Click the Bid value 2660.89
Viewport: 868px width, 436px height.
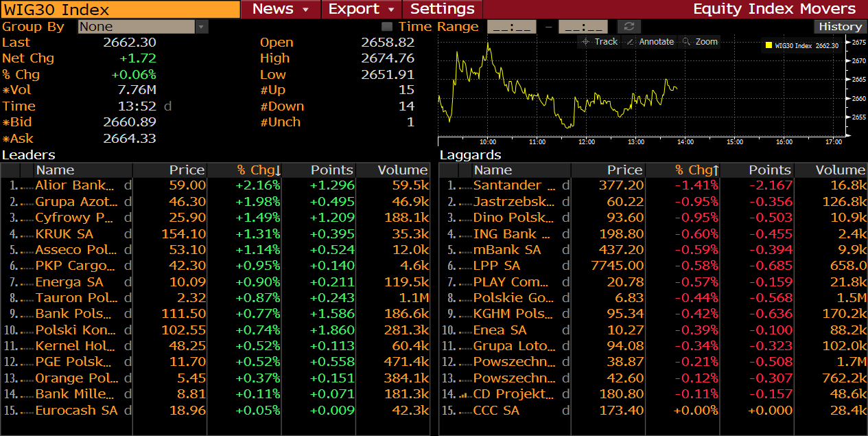[130, 122]
